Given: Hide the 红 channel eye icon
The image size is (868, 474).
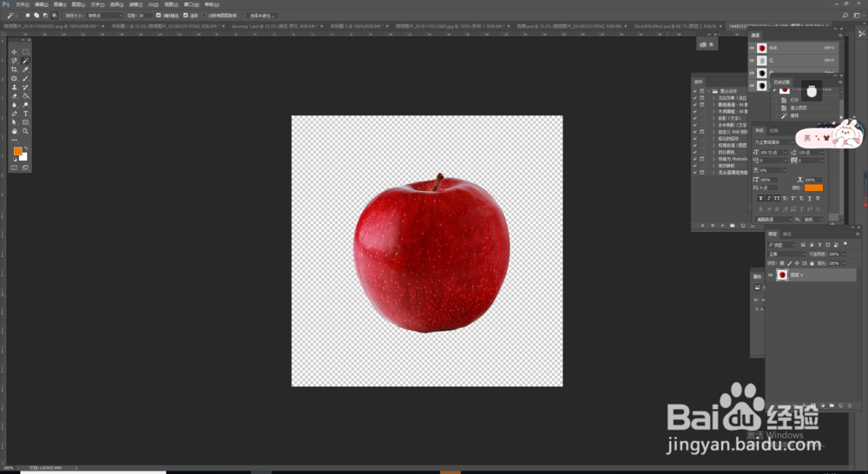Looking at the screenshot, I should (752, 61).
